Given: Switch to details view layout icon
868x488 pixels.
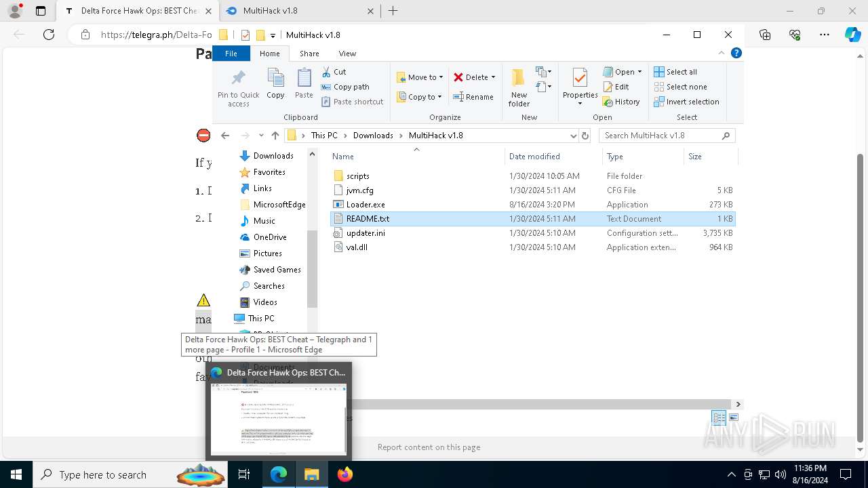Looking at the screenshot, I should click(x=719, y=418).
